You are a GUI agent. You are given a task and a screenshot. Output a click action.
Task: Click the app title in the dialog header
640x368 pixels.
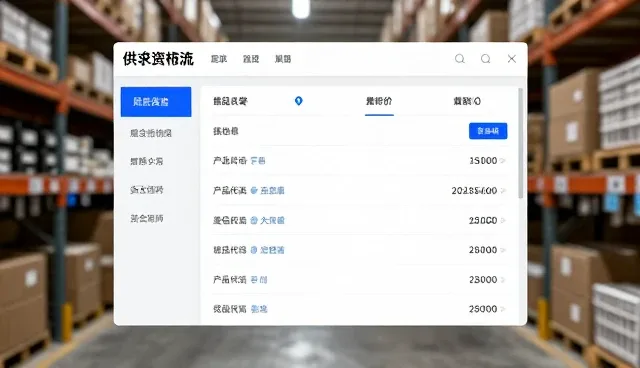click(158, 59)
